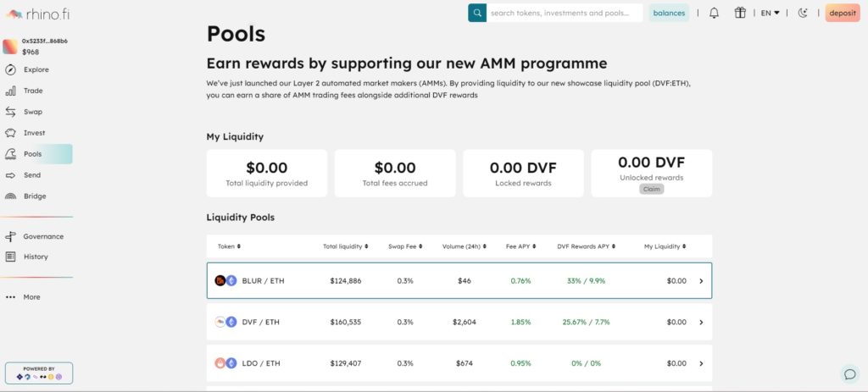Click the Total liquidity provided card
This screenshot has width=868, height=392.
tap(267, 173)
